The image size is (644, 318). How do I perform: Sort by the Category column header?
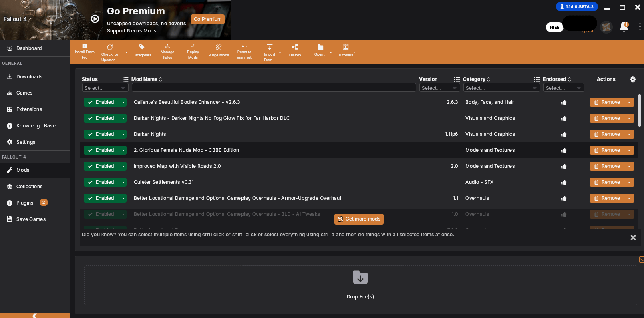point(477,79)
